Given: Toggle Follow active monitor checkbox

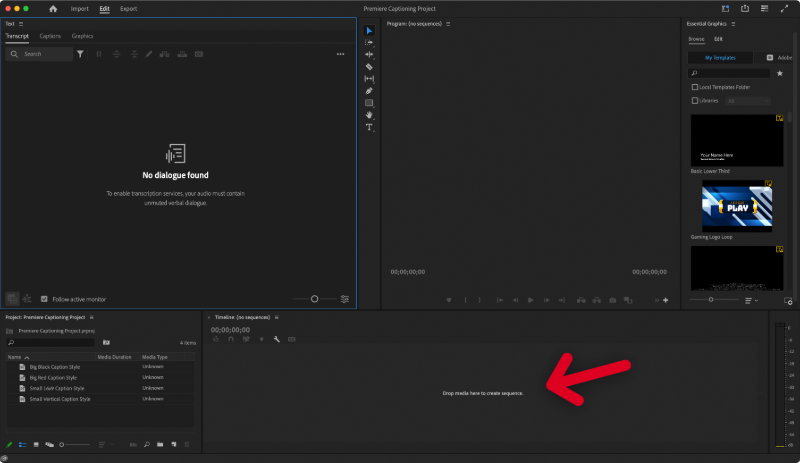Looking at the screenshot, I should (x=44, y=299).
